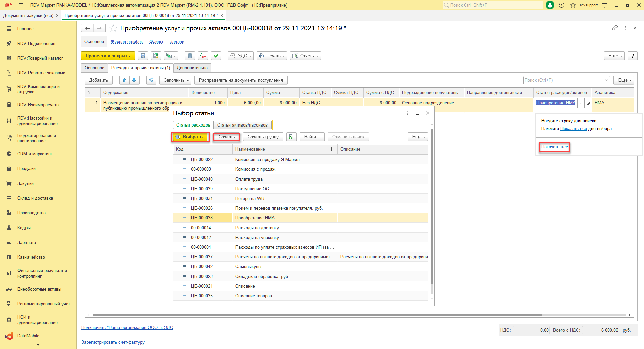644x349 pixels.
Task: Open notifications bell icon in title bar
Action: (x=550, y=5)
